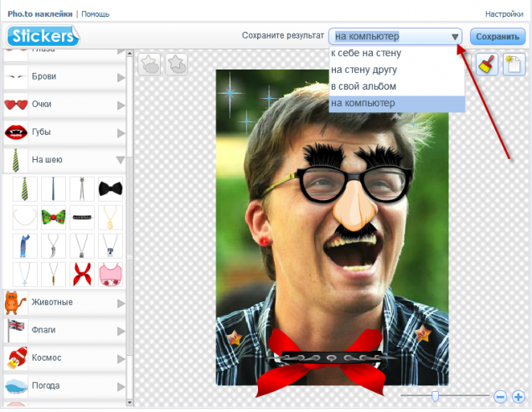Click the category list scrollbar thumb

(130, 258)
